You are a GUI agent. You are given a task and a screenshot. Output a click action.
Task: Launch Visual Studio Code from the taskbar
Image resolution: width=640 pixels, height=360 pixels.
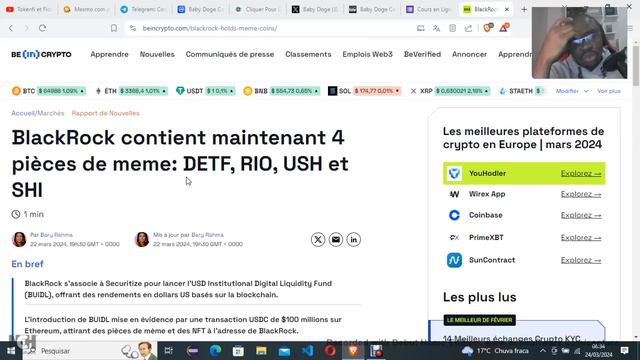point(307,351)
